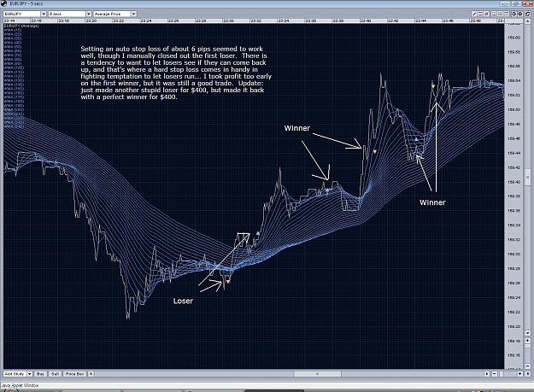
Task: Click the 23:30 time axis label
Action: coord(228,20)
